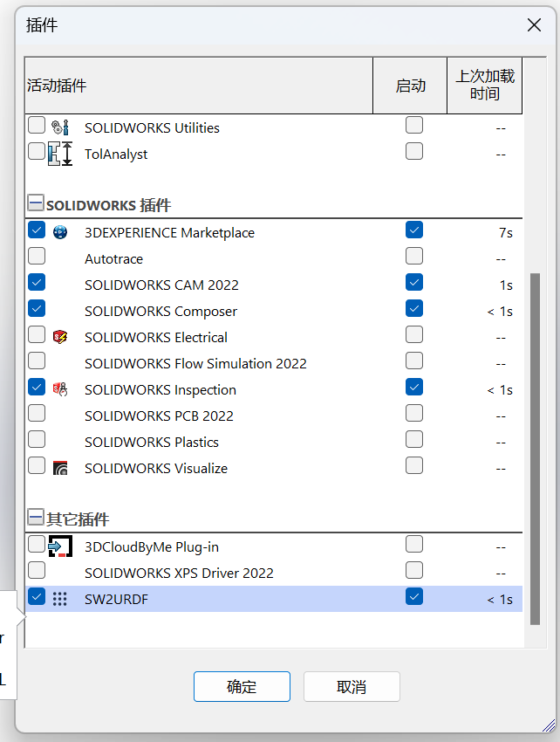Select the SW2URDF plugin name

[x=116, y=599]
